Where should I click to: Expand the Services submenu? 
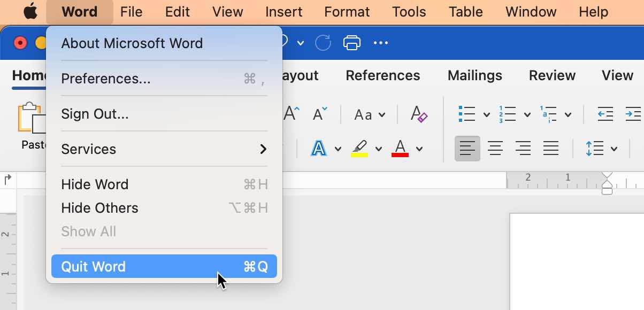[x=164, y=149]
